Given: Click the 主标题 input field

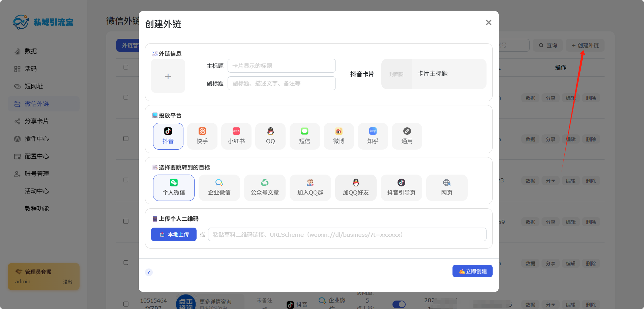Looking at the screenshot, I should click(x=282, y=66).
